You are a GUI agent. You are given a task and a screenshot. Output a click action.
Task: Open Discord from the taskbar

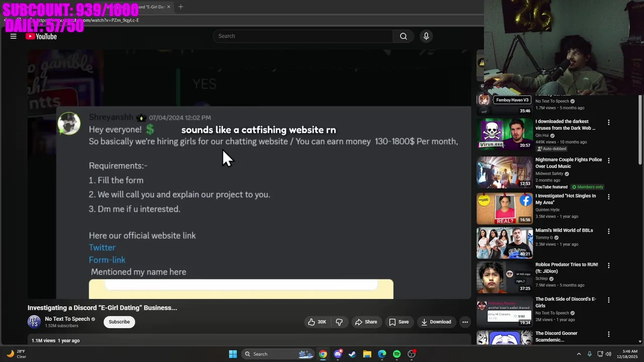tap(338, 354)
